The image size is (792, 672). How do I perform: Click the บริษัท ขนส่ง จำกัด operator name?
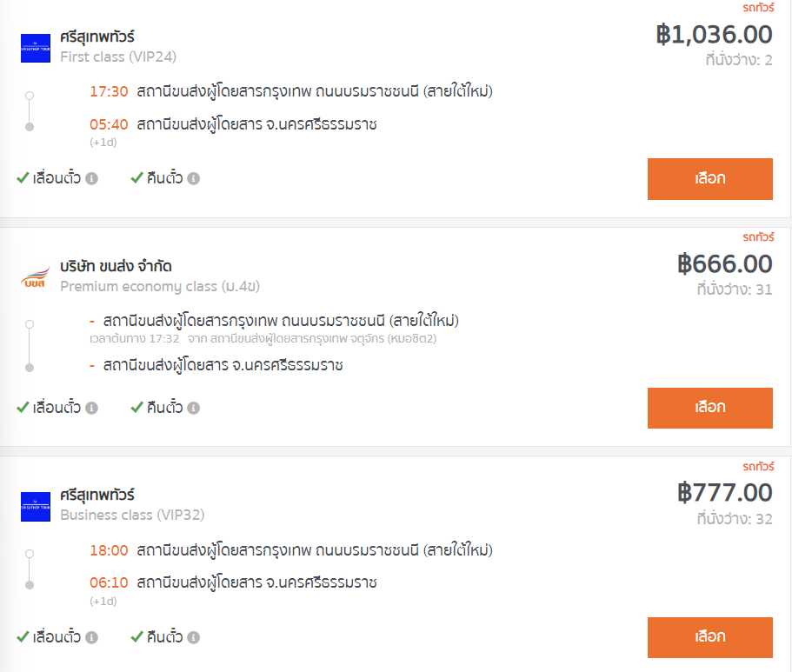[x=116, y=266]
